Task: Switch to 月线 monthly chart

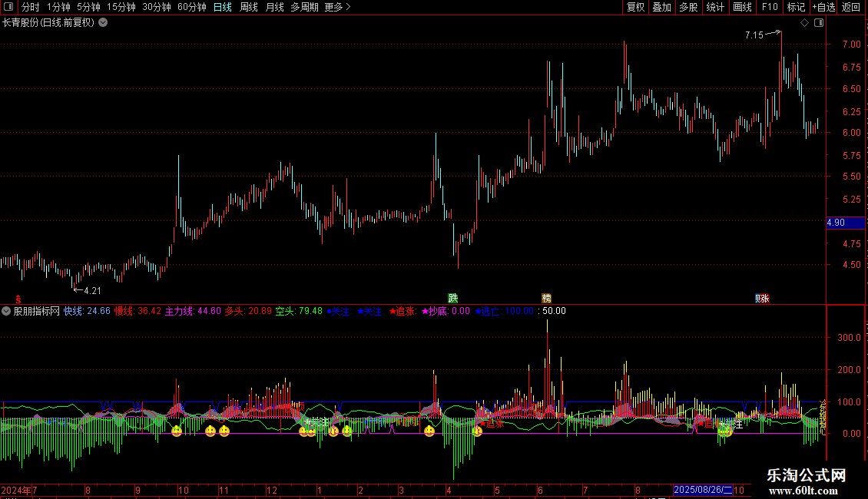Action: click(274, 7)
